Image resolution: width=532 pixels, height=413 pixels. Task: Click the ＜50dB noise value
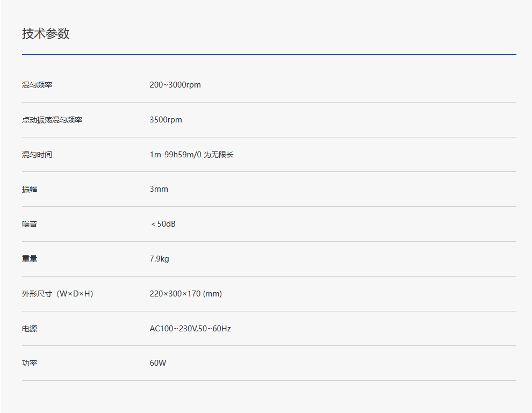click(163, 224)
